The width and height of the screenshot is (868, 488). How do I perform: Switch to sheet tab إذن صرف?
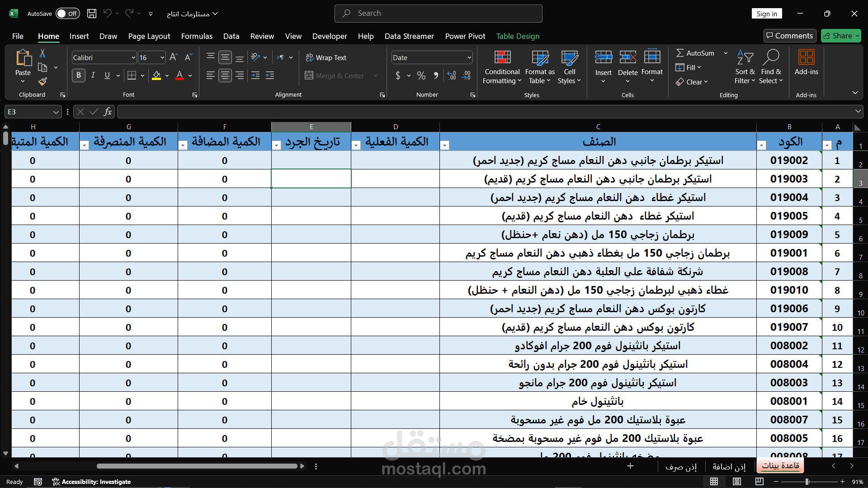[x=681, y=466]
